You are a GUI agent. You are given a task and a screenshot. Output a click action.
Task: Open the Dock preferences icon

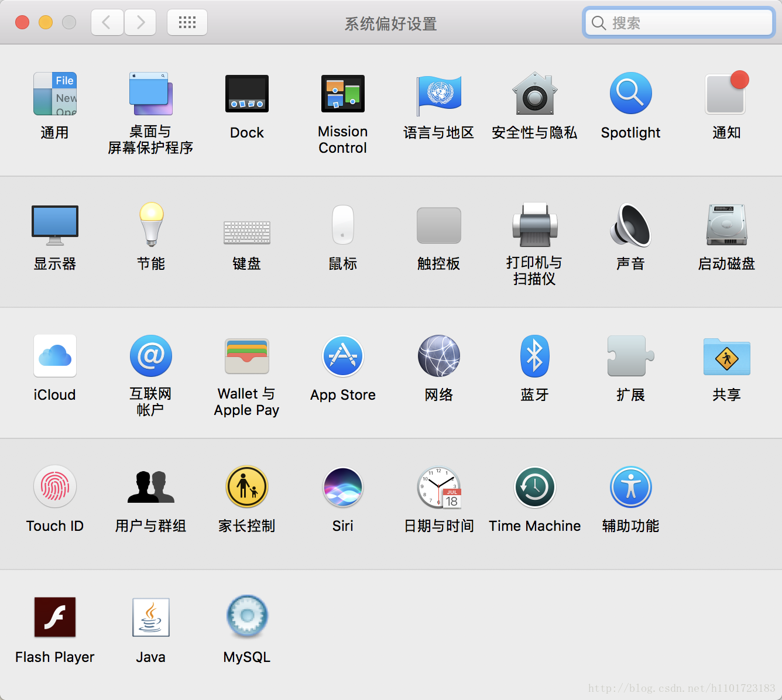pos(247,94)
